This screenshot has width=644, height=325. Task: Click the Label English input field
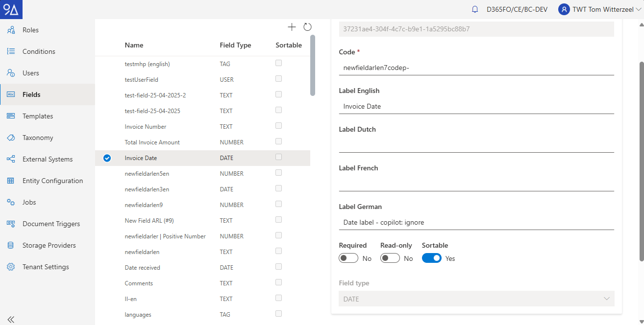click(x=476, y=106)
